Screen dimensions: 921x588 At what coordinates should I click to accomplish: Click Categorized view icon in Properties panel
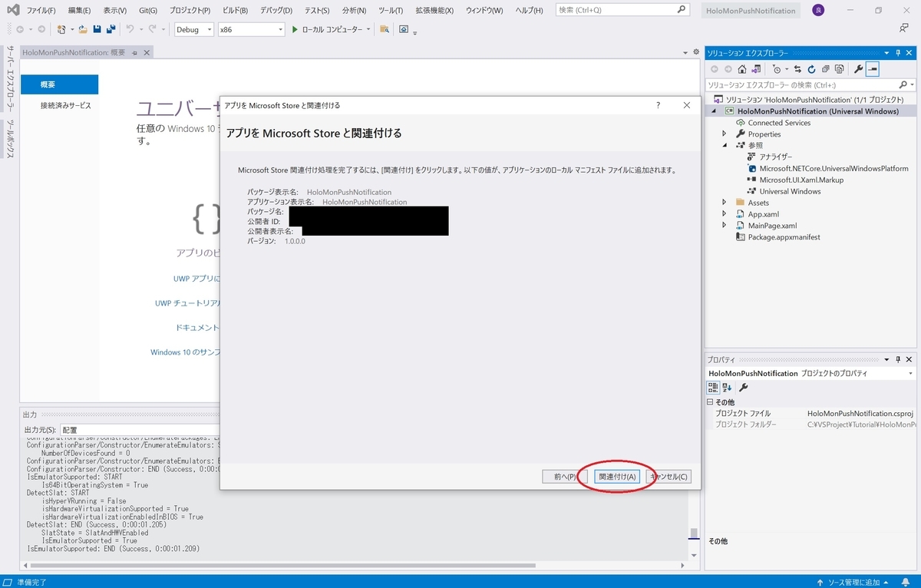click(x=713, y=388)
